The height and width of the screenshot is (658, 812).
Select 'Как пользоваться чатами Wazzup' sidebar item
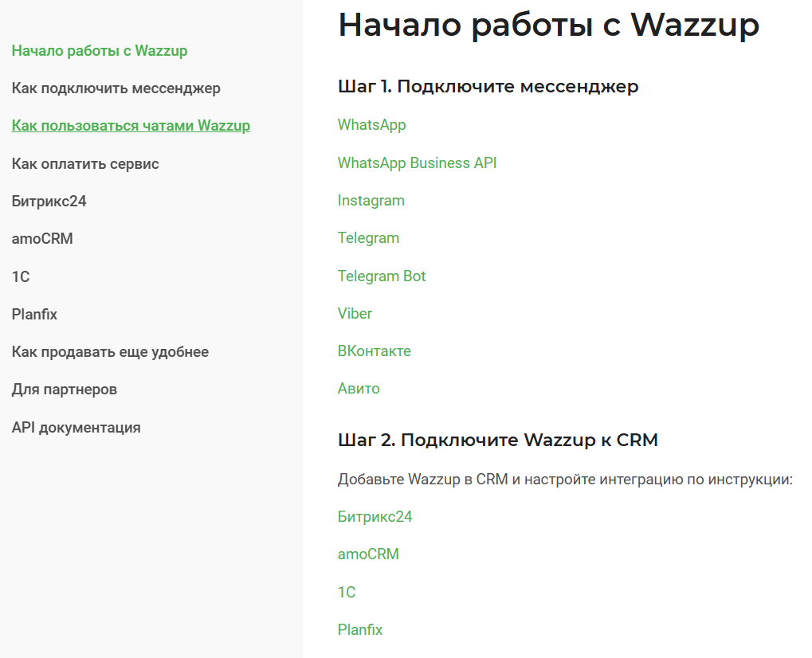coord(131,126)
